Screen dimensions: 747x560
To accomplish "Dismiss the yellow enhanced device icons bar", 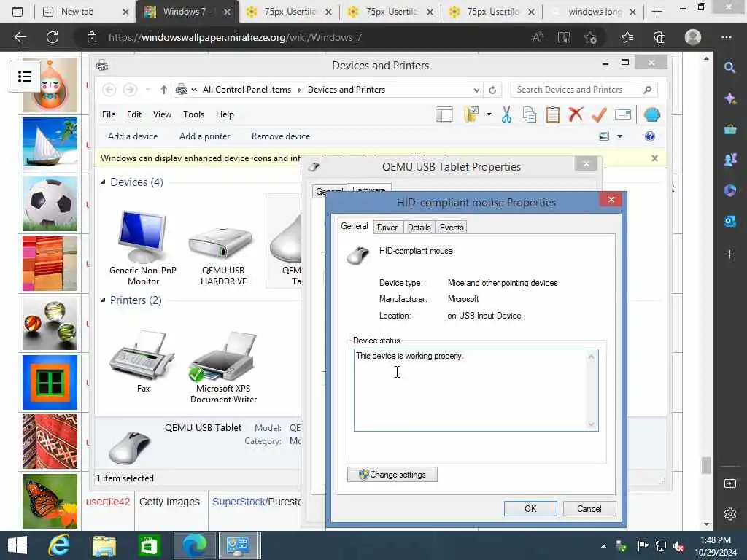I will (x=654, y=158).
